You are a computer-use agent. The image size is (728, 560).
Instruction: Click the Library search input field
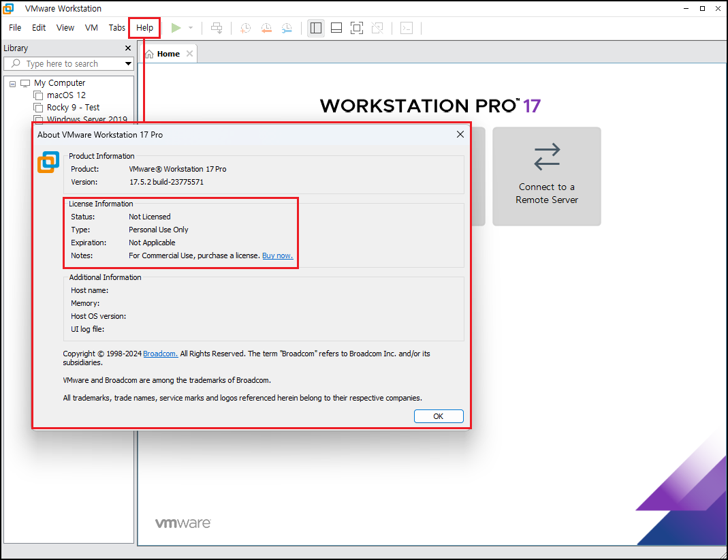(x=69, y=63)
